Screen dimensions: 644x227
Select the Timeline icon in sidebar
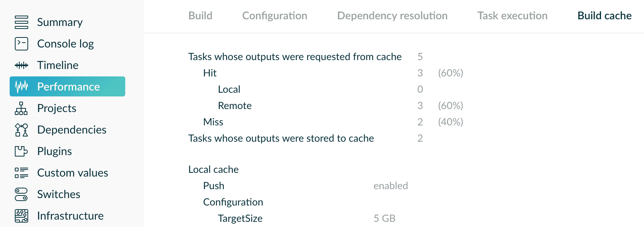pyautogui.click(x=21, y=65)
